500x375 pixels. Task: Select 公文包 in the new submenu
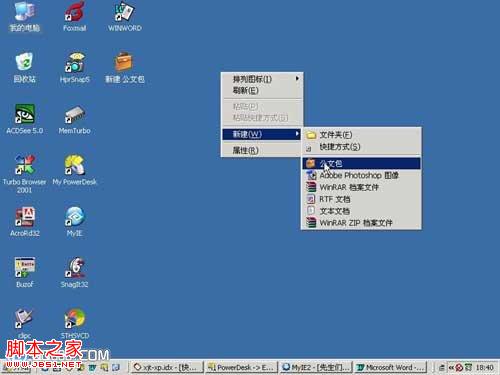pyautogui.click(x=361, y=163)
